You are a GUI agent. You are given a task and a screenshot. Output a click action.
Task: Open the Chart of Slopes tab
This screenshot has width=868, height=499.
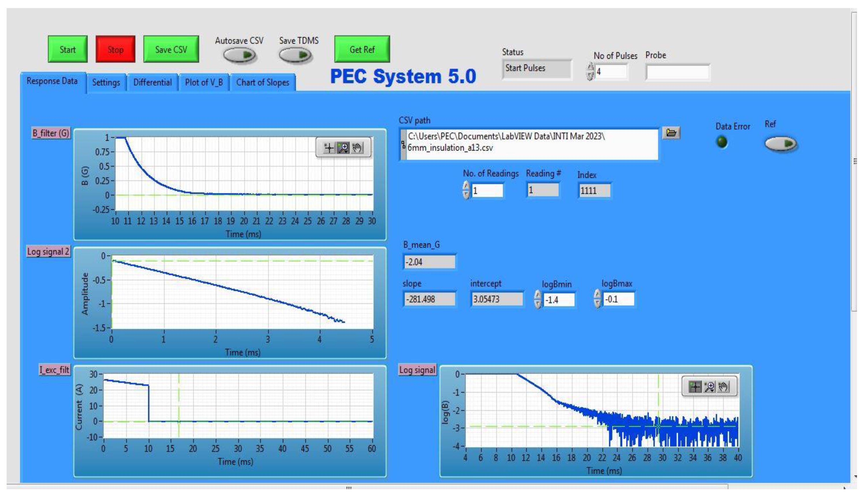click(262, 83)
